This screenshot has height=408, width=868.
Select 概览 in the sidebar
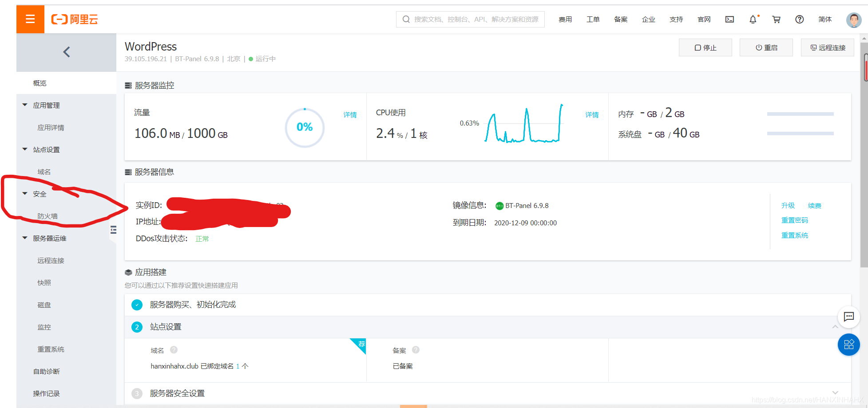[66, 83]
